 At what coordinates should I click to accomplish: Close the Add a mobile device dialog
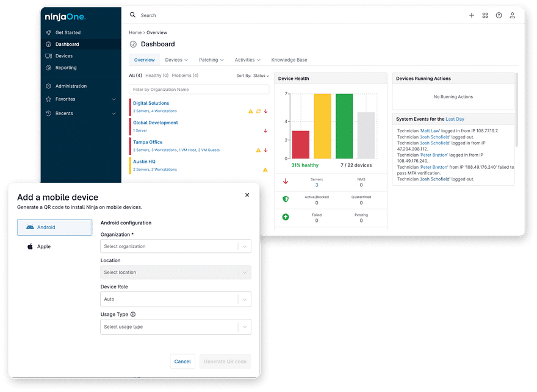pyautogui.click(x=247, y=195)
